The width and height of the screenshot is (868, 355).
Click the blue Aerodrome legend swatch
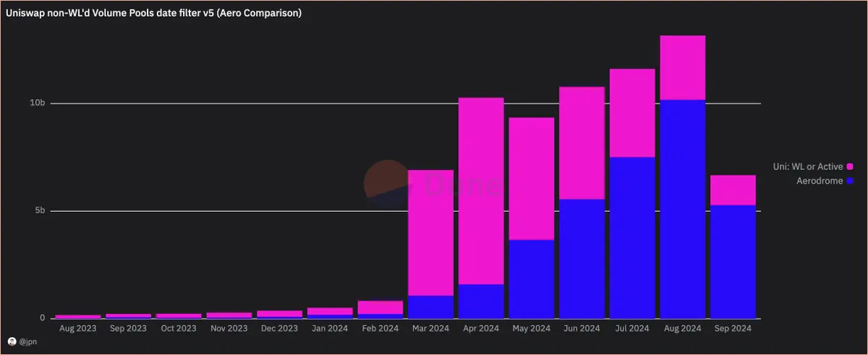[850, 181]
